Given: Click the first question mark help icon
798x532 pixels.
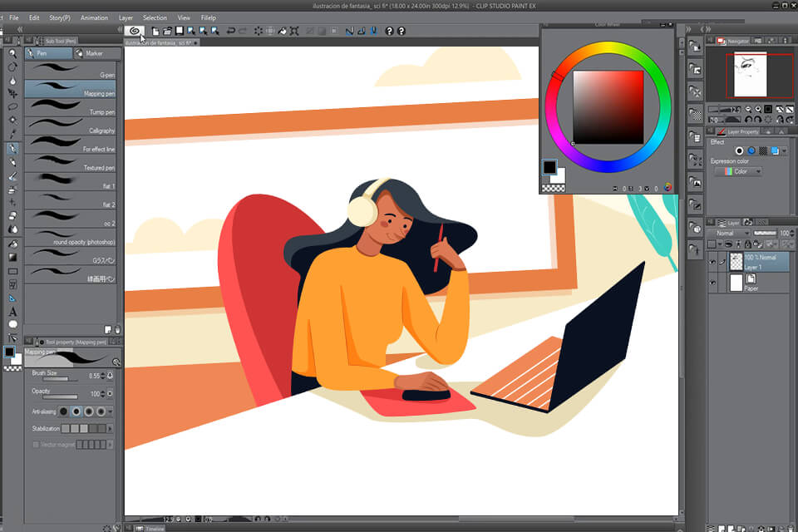Looking at the screenshot, I should coord(389,31).
